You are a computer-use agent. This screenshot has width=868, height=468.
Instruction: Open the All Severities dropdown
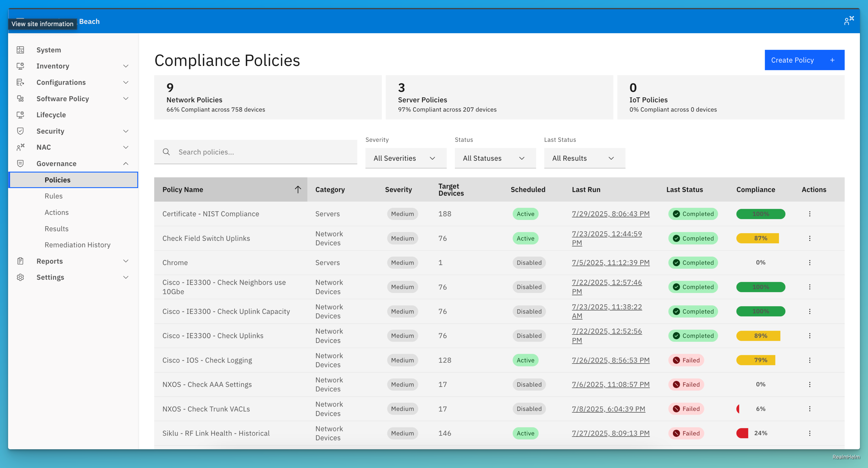pos(406,158)
